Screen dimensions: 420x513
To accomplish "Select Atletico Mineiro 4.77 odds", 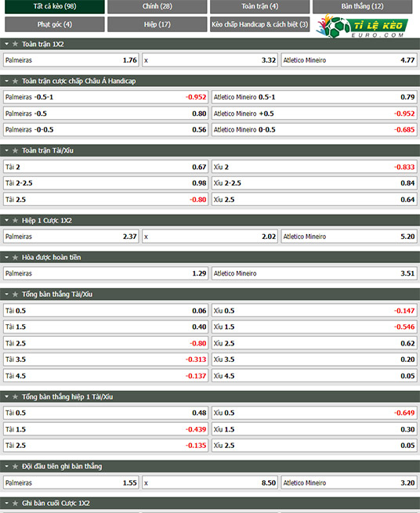I will [x=349, y=60].
